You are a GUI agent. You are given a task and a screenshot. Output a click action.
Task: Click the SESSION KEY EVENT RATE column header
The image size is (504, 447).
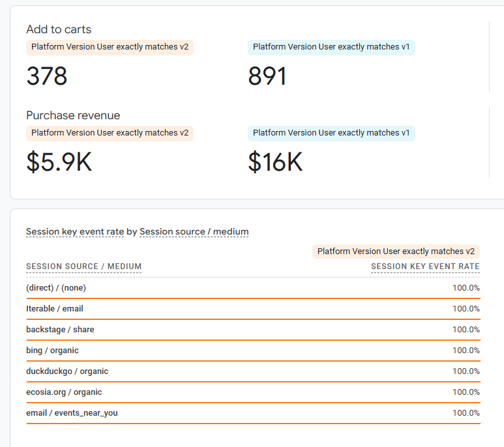pos(425,267)
